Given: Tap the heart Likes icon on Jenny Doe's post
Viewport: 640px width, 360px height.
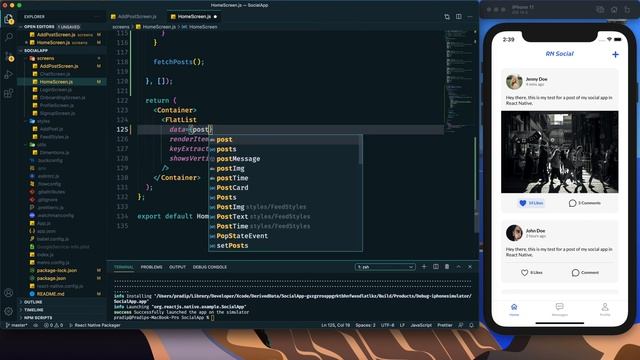Looking at the screenshot, I should coord(523,203).
